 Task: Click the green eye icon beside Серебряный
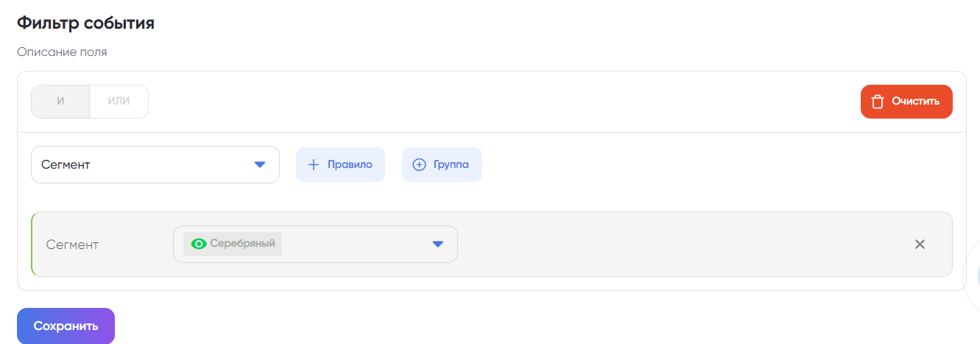[x=198, y=244]
